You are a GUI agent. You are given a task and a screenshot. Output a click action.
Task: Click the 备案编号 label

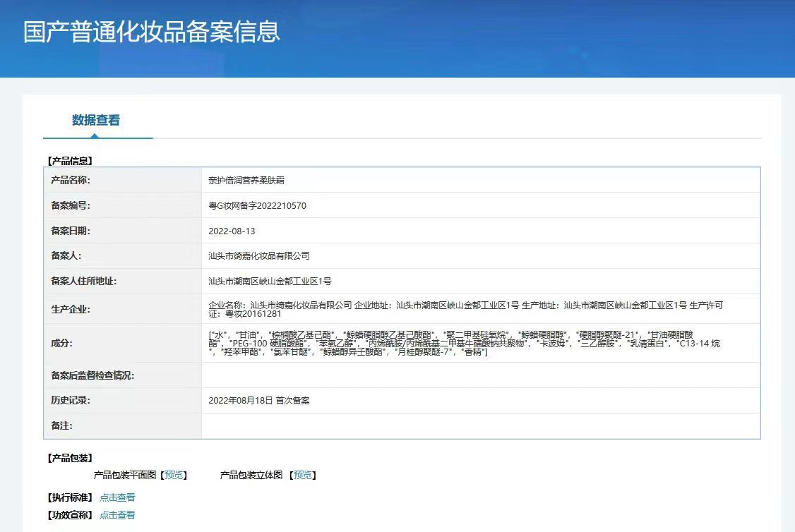coord(71,205)
